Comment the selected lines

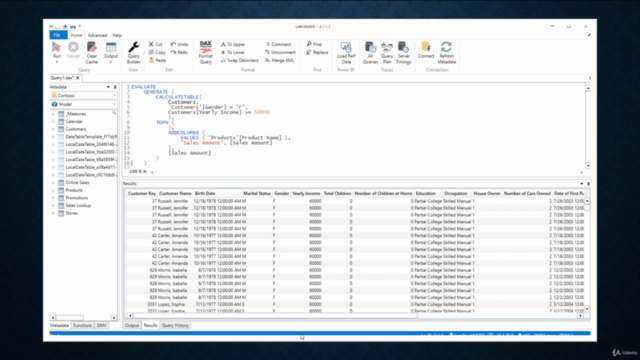click(x=278, y=44)
